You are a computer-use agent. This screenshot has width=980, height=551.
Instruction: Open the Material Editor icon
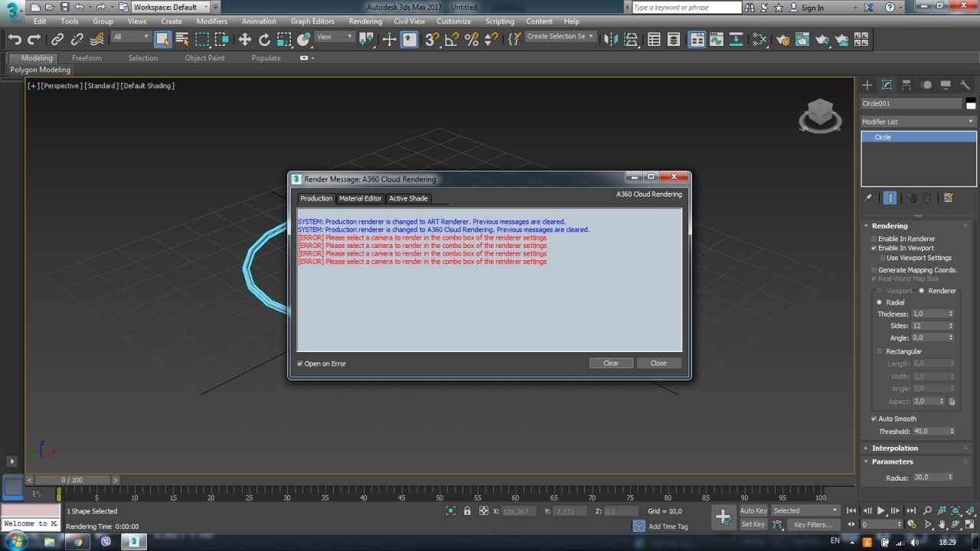[760, 40]
